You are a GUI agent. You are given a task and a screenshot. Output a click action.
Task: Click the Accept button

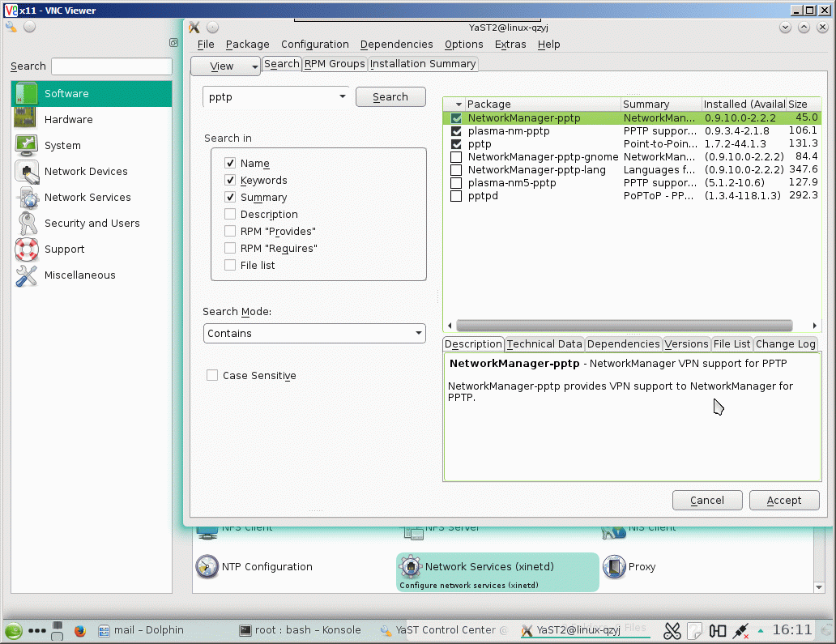[x=784, y=501]
